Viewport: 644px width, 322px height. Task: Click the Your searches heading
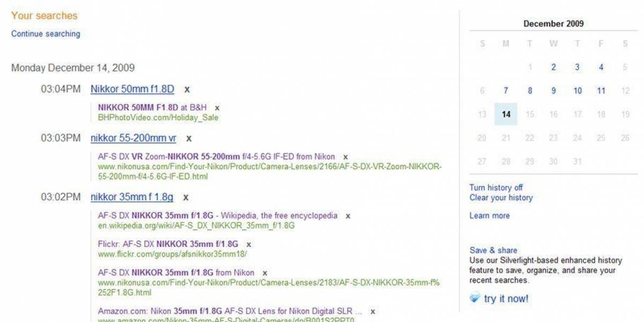[44, 16]
